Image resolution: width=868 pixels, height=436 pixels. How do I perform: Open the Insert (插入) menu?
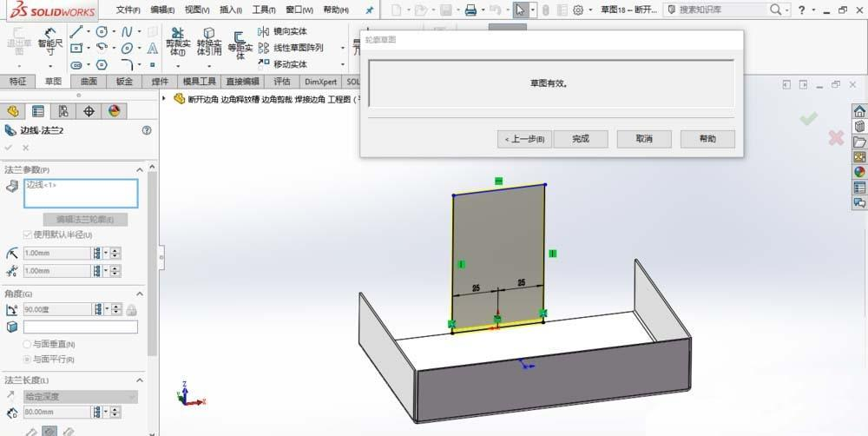point(231,10)
